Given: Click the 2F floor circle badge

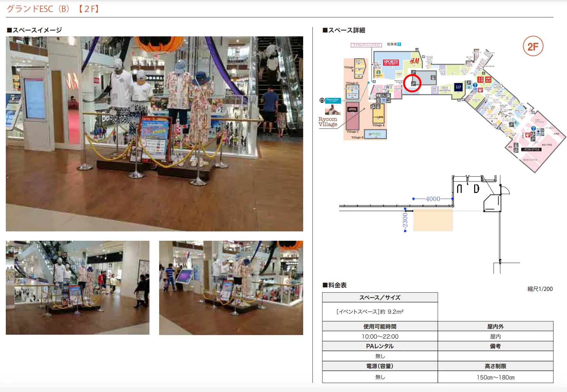Looking at the screenshot, I should click(x=533, y=46).
